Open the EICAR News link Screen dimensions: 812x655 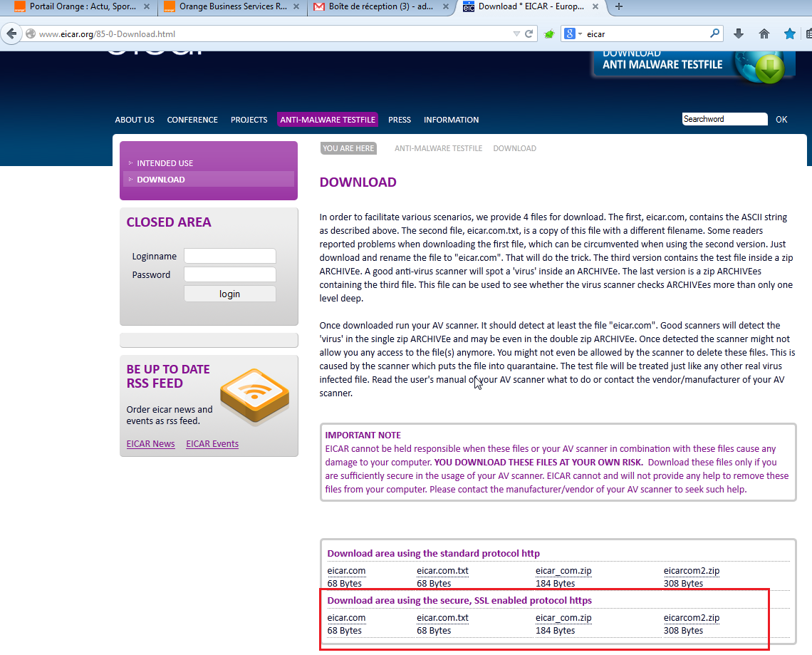click(x=151, y=443)
